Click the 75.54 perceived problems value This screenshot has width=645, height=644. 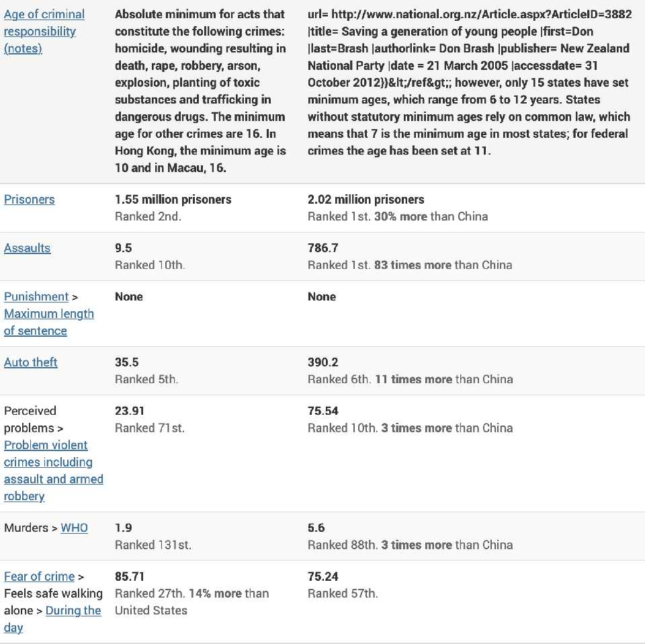pyautogui.click(x=323, y=411)
